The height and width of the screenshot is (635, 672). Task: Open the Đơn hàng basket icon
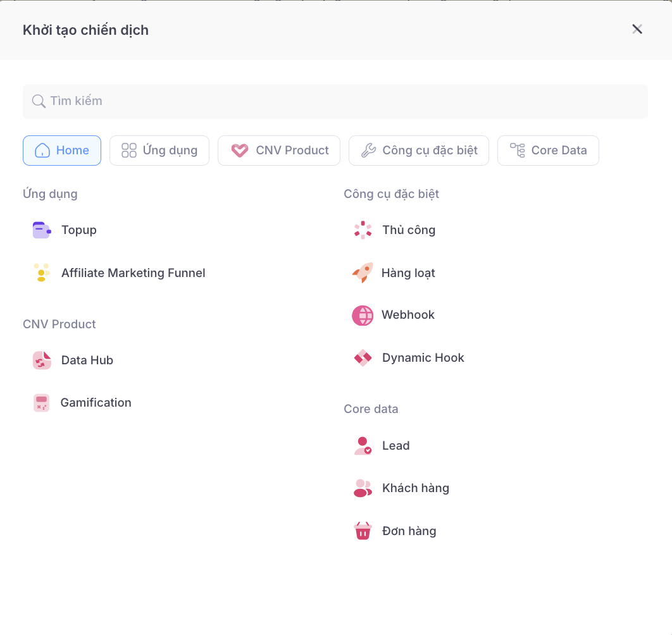(x=363, y=531)
